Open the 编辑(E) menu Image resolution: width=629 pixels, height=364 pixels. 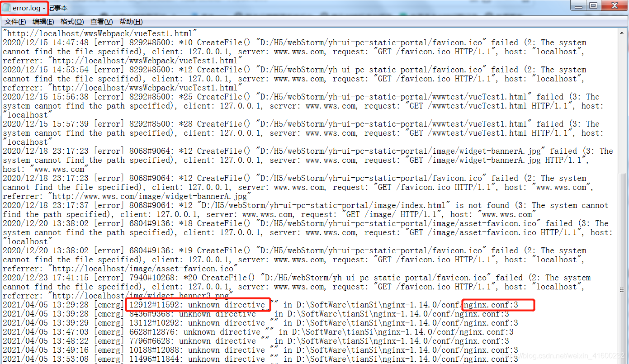(43, 21)
